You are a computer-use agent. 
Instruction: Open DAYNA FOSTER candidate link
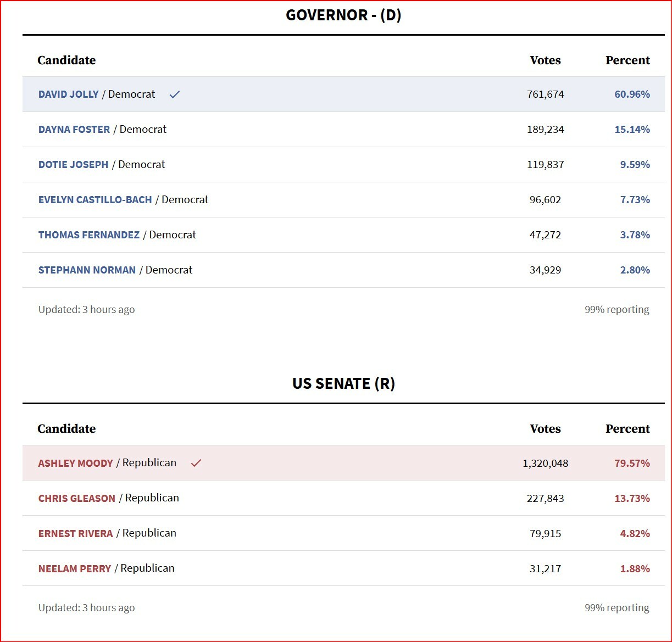tap(74, 130)
